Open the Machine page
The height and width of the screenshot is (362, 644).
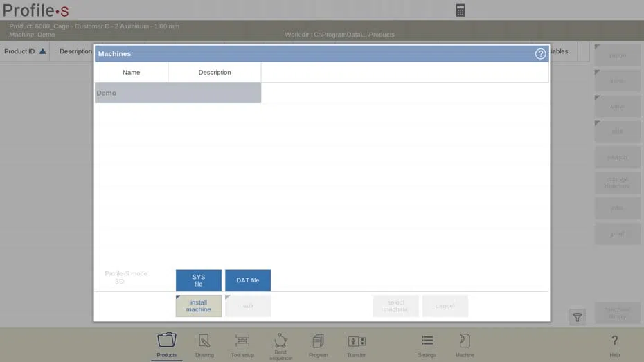[x=465, y=345]
